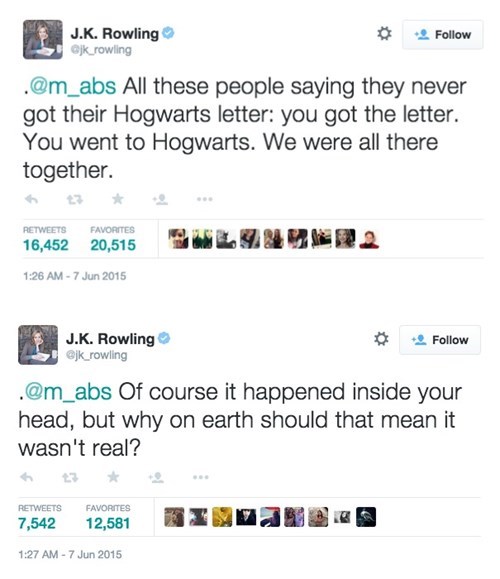Open @m_abs mention in first tweet
Screen dimensions: 500x579
pyautogui.click(x=72, y=86)
